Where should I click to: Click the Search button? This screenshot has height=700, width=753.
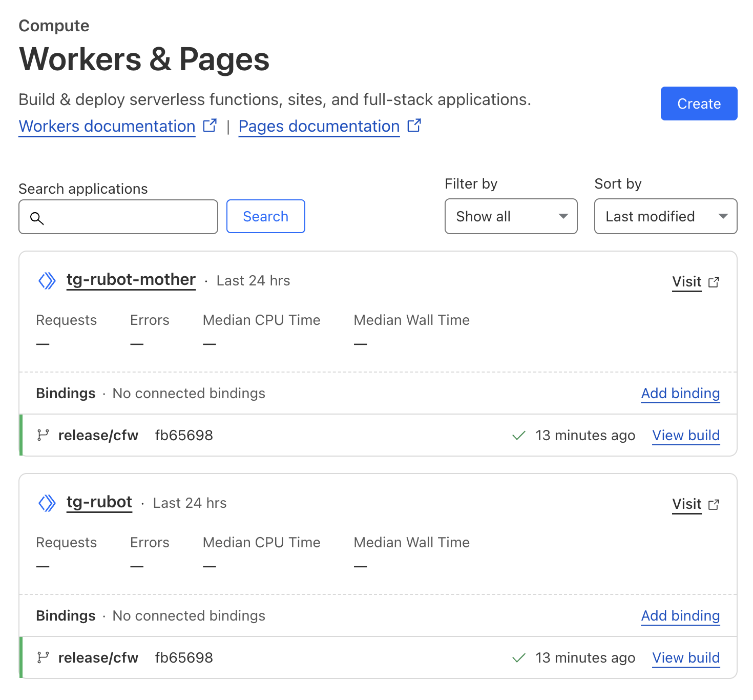pos(266,216)
